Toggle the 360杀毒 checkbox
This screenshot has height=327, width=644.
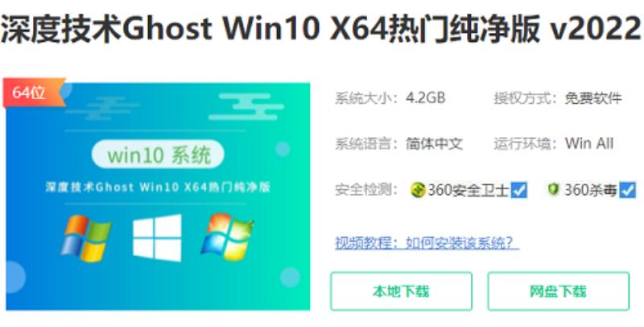628,190
